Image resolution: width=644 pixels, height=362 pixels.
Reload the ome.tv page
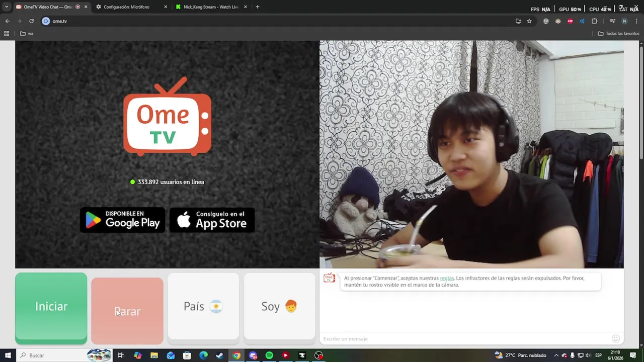[31, 21]
